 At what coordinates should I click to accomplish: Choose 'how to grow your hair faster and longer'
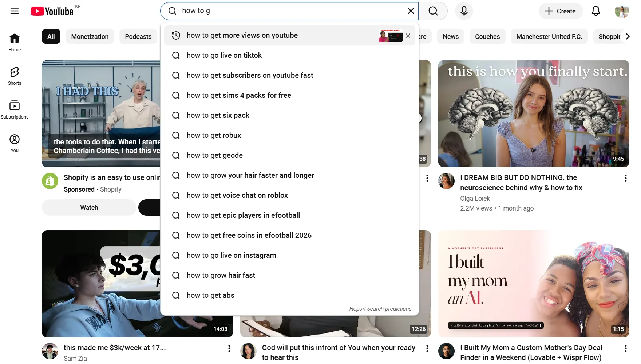(289, 175)
